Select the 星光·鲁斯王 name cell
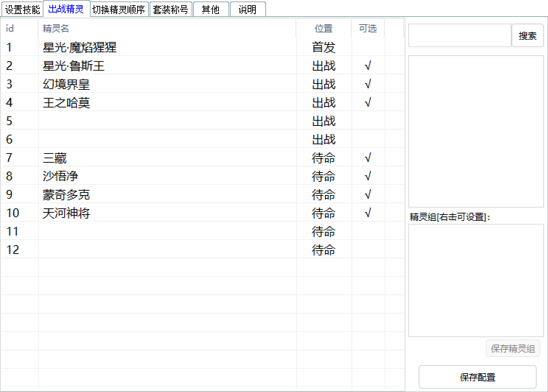 167,66
